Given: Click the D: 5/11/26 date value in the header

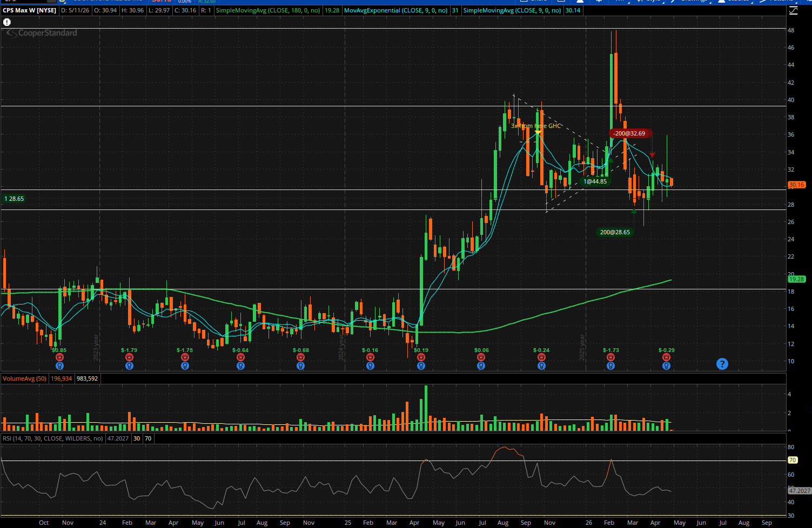Looking at the screenshot, I should (75, 10).
